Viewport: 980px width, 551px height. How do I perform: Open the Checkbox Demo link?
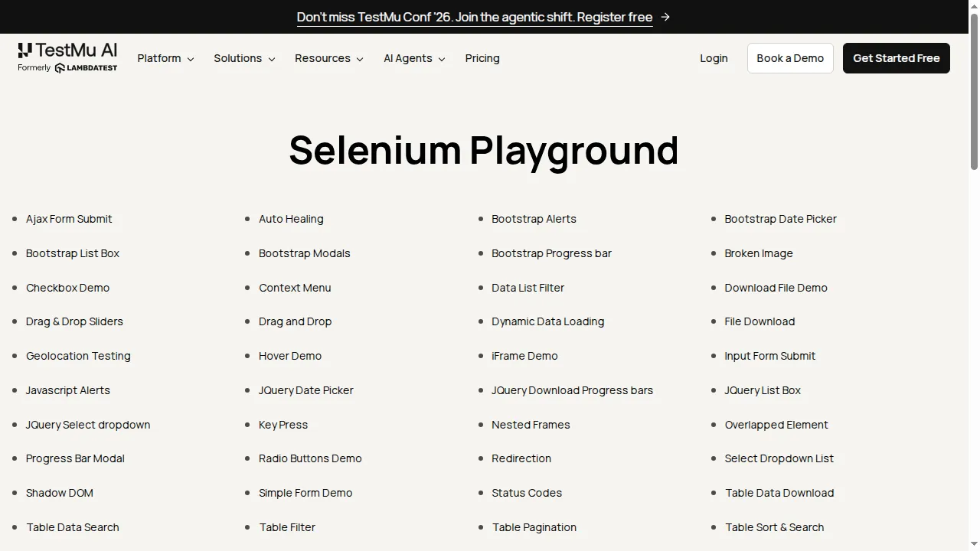tap(67, 288)
